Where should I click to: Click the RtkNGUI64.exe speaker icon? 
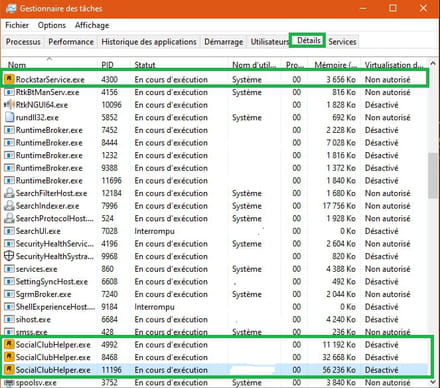point(9,105)
